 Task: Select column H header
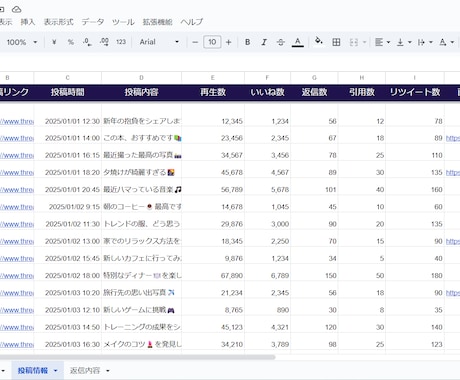pos(362,78)
